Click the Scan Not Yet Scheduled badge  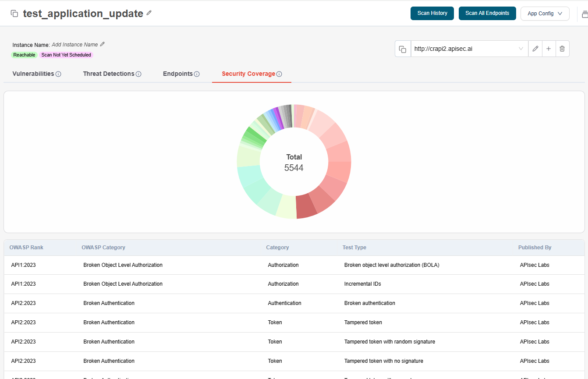tap(66, 55)
